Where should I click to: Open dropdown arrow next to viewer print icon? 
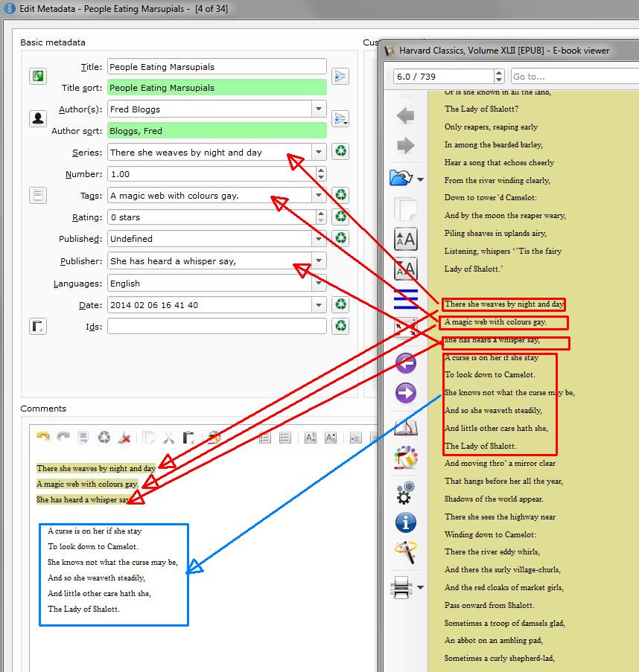click(x=420, y=588)
